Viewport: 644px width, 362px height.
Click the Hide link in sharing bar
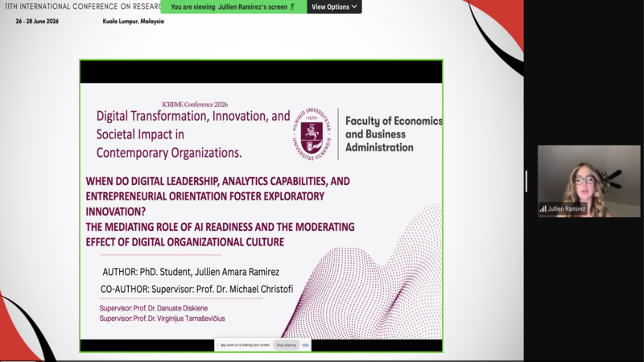pos(305,345)
